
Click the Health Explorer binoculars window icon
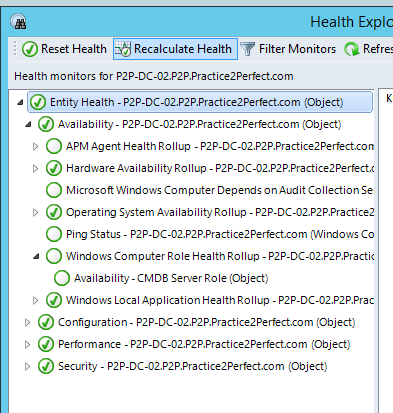click(x=18, y=22)
